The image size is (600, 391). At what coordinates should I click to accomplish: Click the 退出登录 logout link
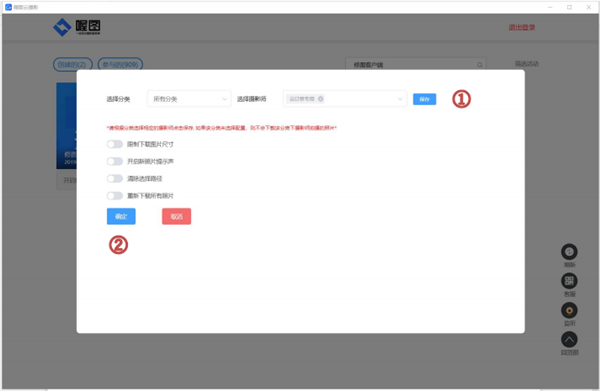(522, 28)
